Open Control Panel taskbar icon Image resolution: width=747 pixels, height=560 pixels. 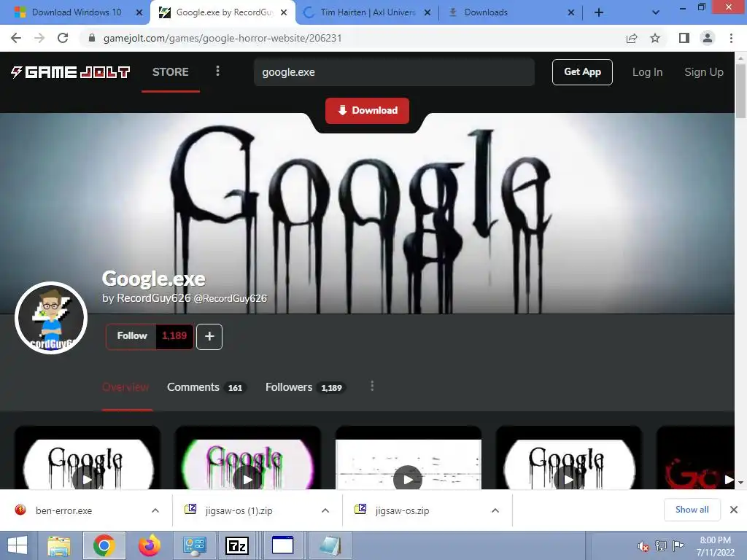[x=194, y=545]
